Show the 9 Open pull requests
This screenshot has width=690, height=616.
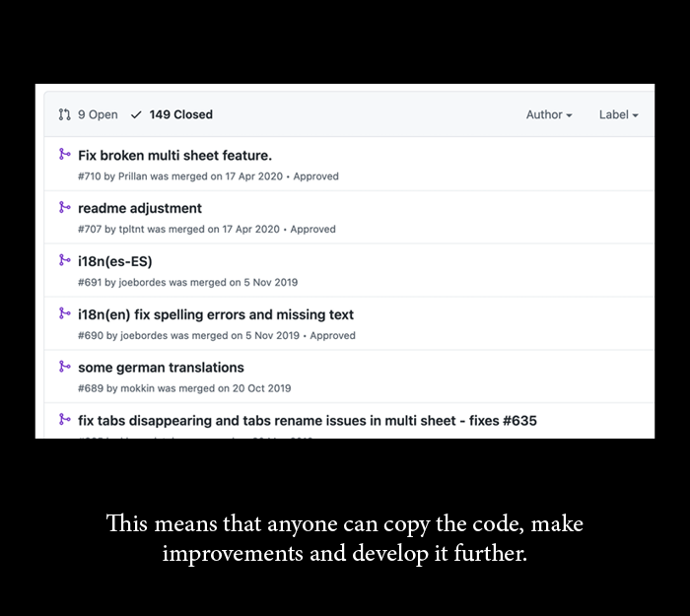[x=88, y=114]
